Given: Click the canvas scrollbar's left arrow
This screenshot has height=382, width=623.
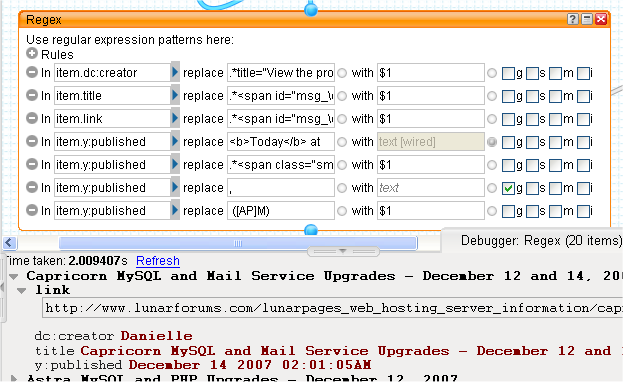Looking at the screenshot, I should click(10, 243).
